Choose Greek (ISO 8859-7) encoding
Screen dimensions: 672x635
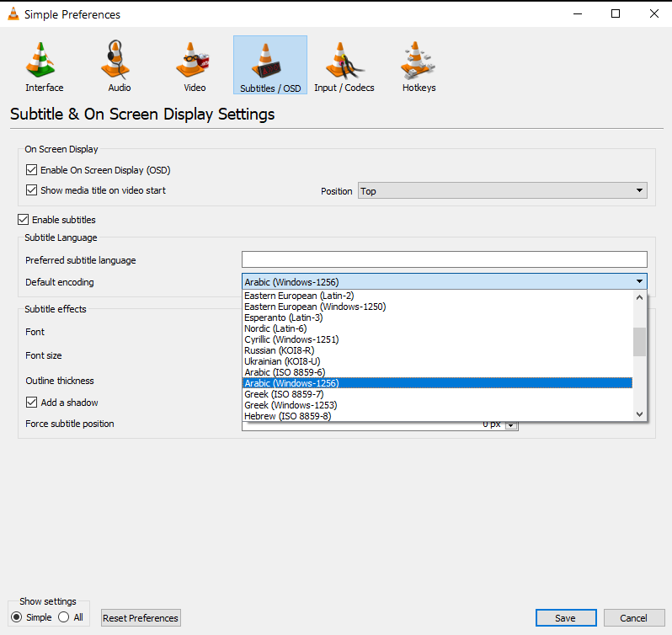437,394
